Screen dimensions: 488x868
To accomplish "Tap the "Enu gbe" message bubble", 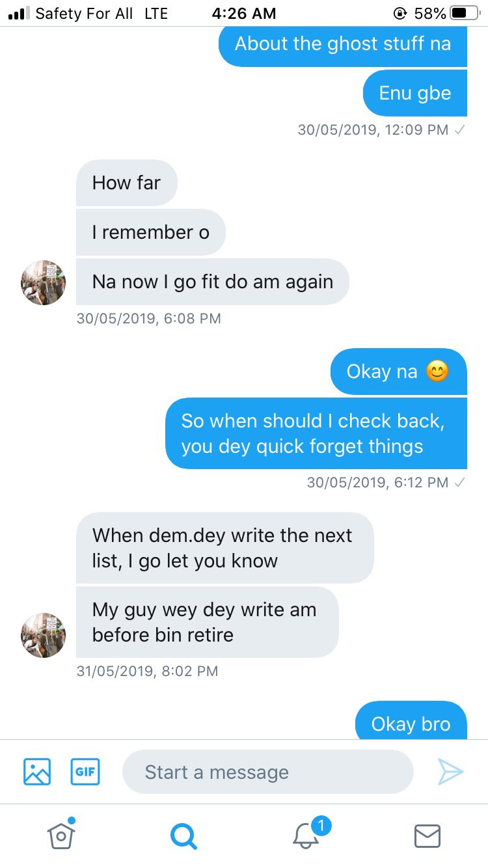I will point(414,93).
